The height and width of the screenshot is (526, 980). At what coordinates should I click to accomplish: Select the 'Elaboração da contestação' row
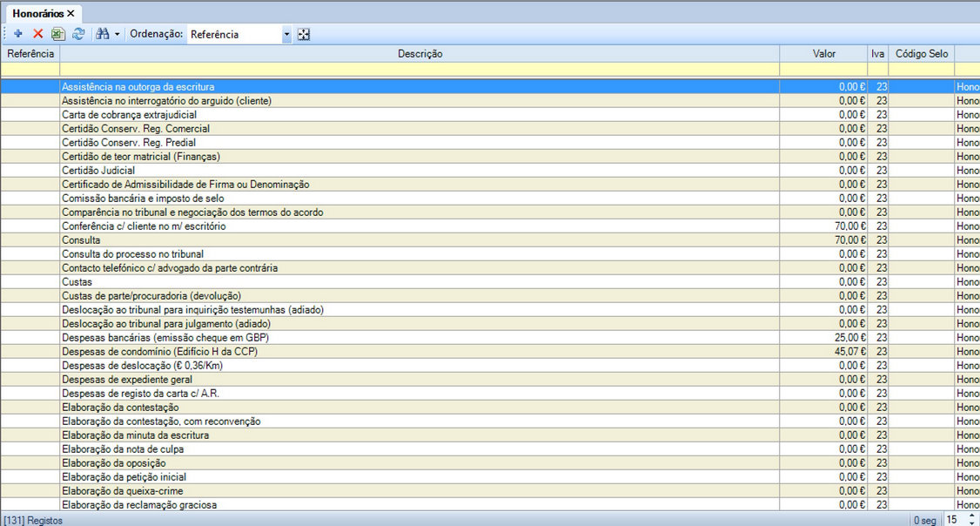coord(490,408)
